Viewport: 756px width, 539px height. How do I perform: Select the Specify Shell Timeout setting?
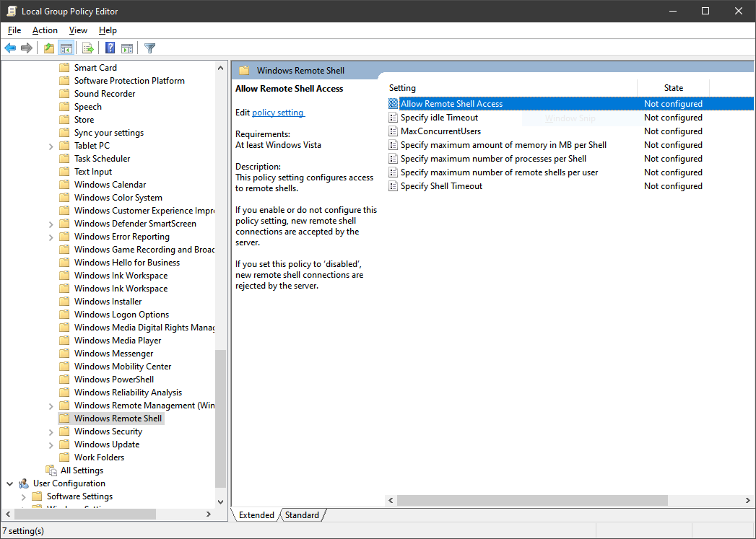coord(443,185)
